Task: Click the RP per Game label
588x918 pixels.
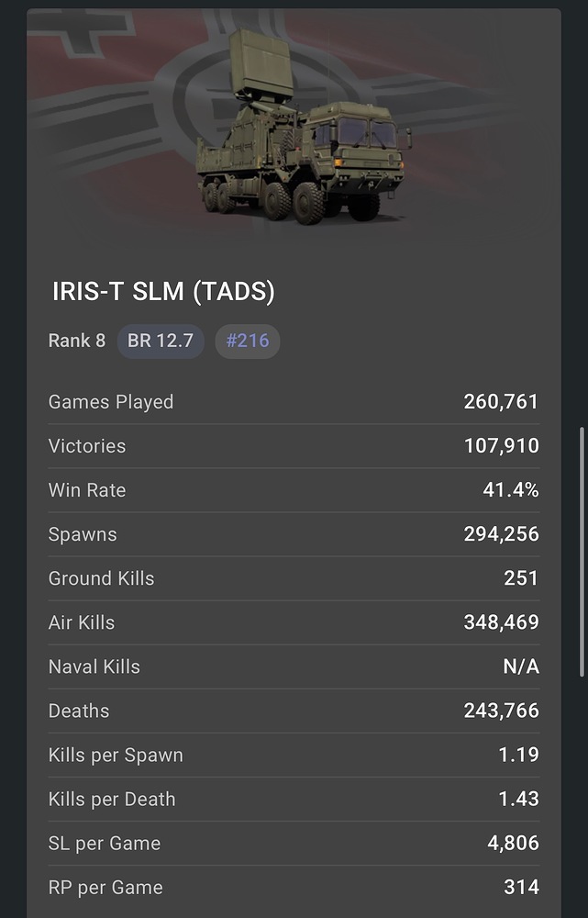Action: (x=105, y=887)
